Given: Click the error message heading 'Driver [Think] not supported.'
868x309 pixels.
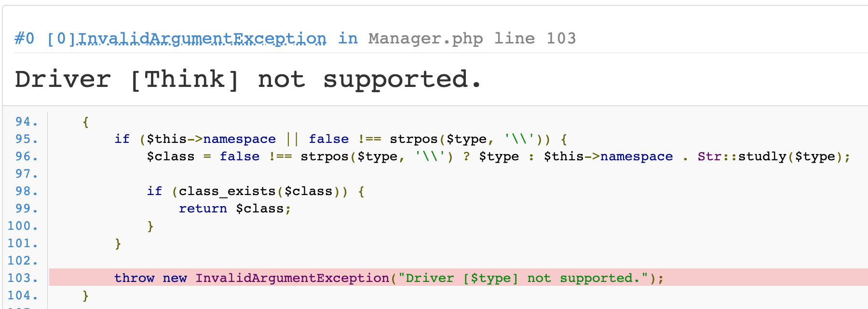Looking at the screenshot, I should (248, 79).
